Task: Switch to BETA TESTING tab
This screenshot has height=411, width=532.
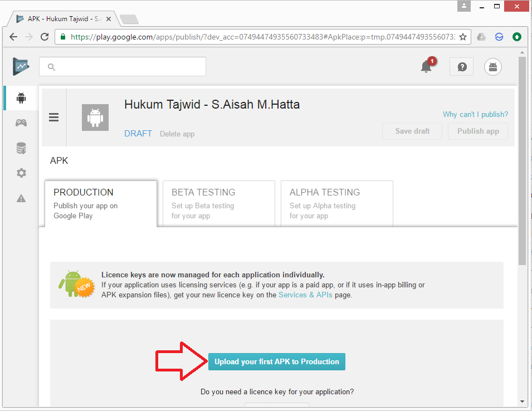Action: point(219,204)
